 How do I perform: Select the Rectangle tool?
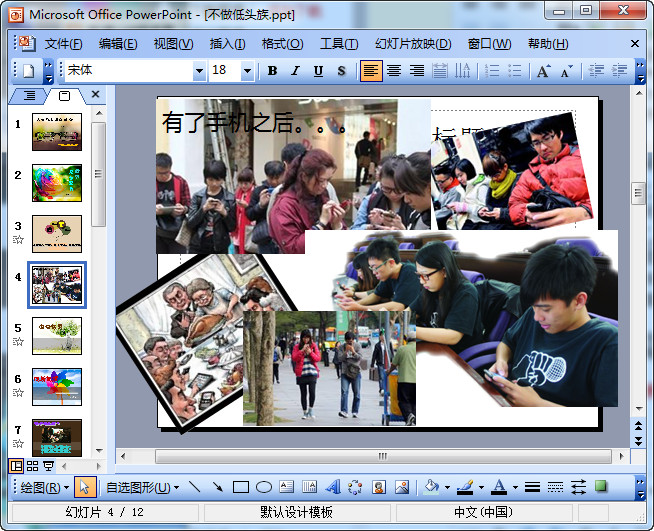[241, 487]
